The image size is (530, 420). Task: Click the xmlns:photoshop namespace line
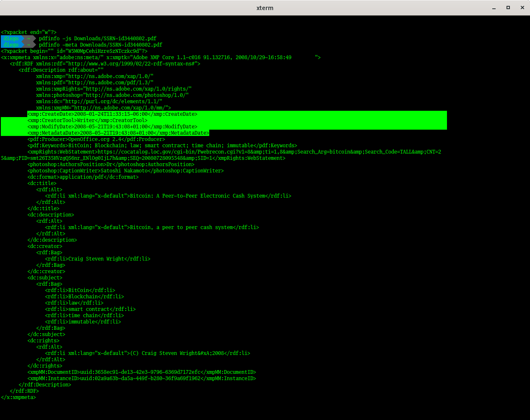point(112,95)
